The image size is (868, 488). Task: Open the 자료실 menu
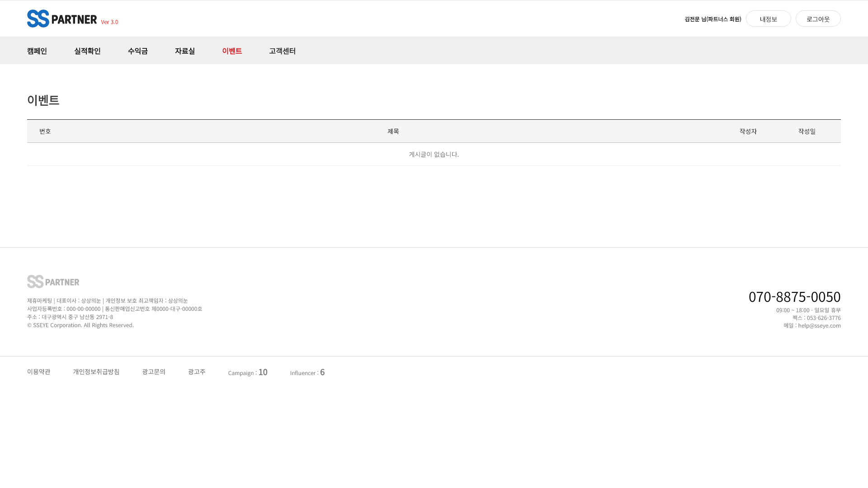tap(185, 51)
